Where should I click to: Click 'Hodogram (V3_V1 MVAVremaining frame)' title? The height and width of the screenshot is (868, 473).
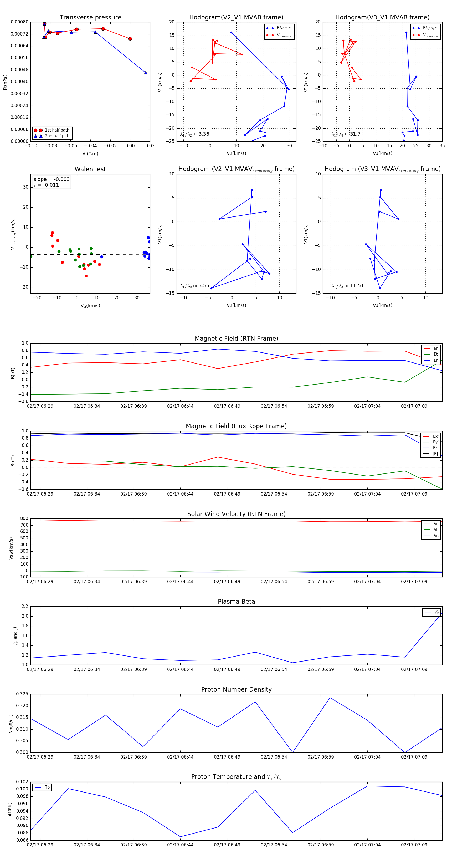click(382, 169)
